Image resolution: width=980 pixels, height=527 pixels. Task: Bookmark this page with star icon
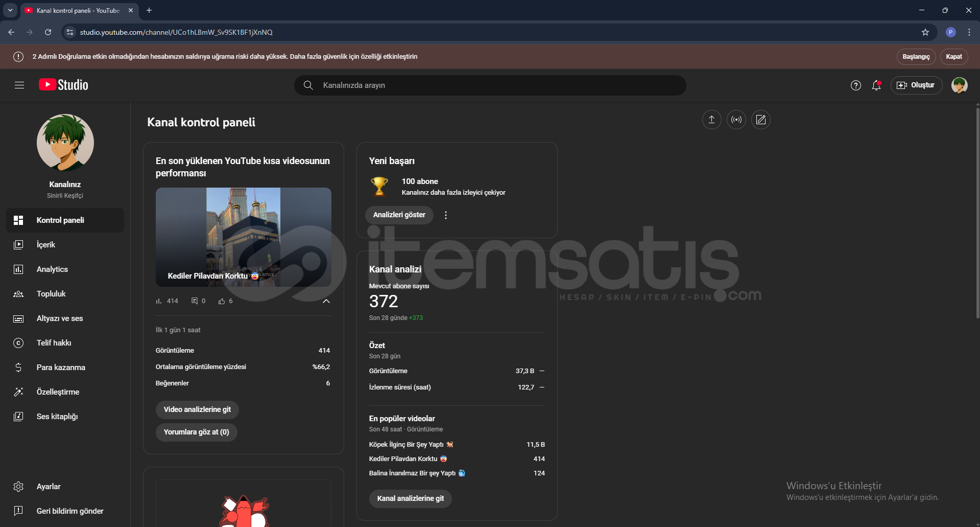[925, 32]
